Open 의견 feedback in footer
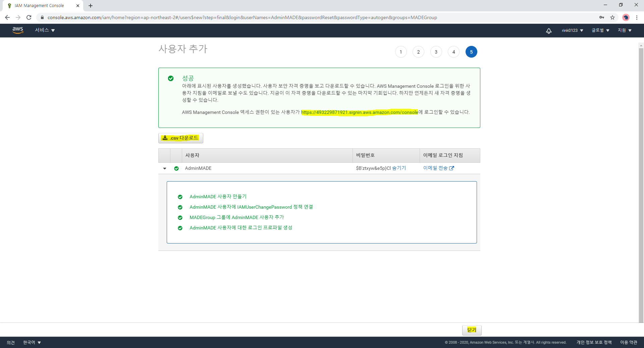Image resolution: width=644 pixels, height=348 pixels. (11, 342)
